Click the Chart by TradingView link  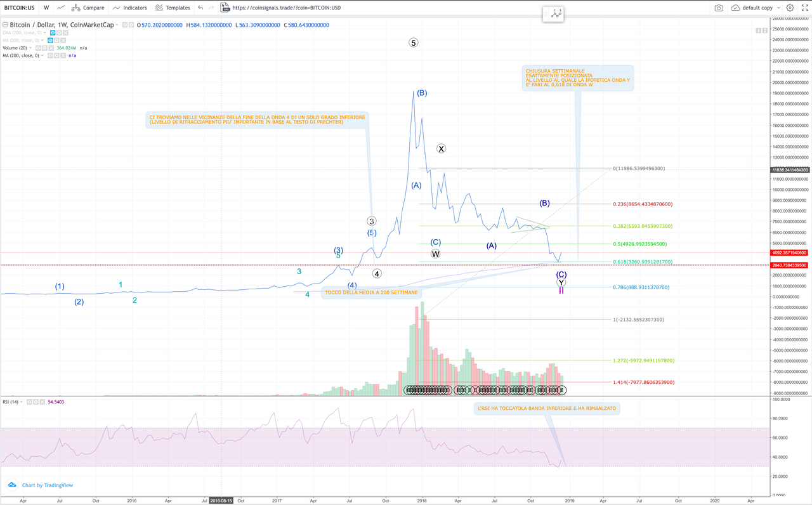(48, 485)
